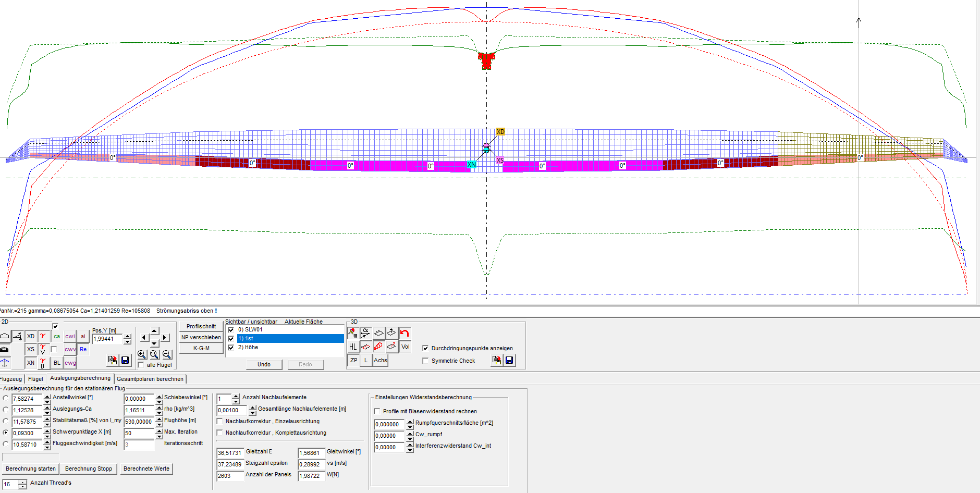Click the Profilschnitt button
This screenshot has width=980, height=493.
201,326
